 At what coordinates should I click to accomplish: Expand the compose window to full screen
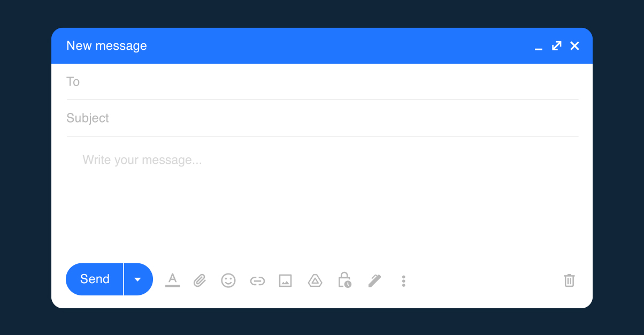(x=557, y=46)
